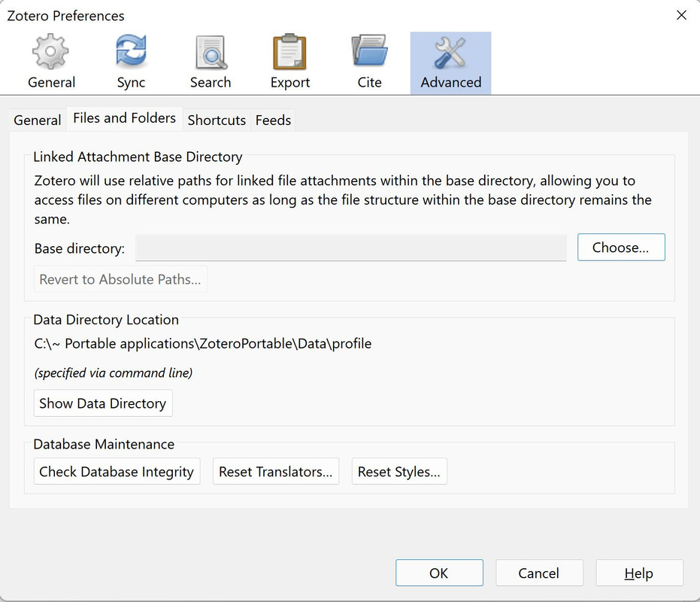The height and width of the screenshot is (602, 700).
Task: Click Reset Styles button
Action: click(399, 472)
